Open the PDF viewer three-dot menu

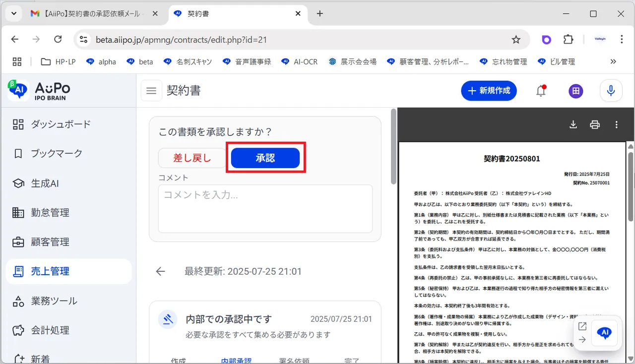pyautogui.click(x=617, y=124)
